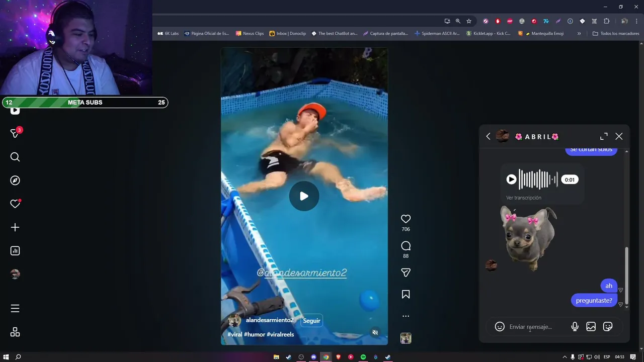Open Instagram messages with 3 badge

click(15, 133)
